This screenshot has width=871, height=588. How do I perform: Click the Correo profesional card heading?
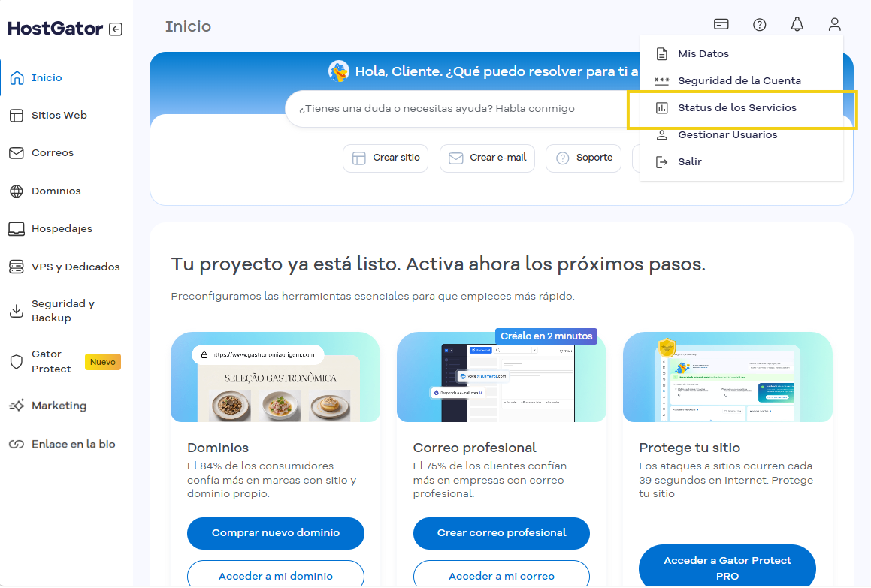click(x=475, y=448)
